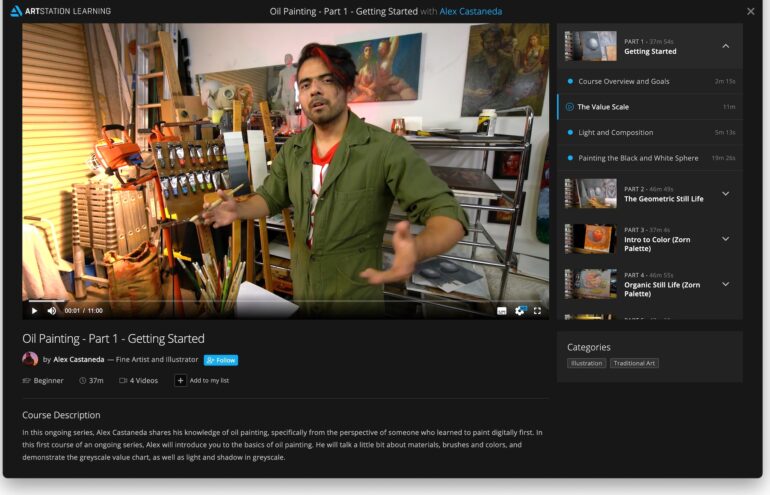Image resolution: width=770 pixels, height=495 pixels.
Task: Select The Value Scale video
Action: coord(650,107)
